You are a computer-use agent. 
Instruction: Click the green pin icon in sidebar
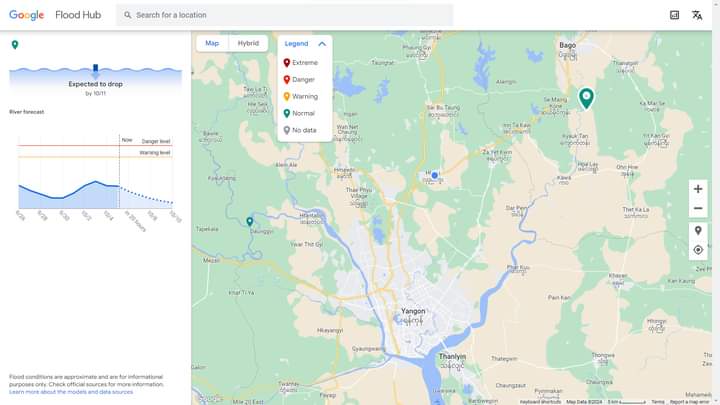(x=15, y=45)
